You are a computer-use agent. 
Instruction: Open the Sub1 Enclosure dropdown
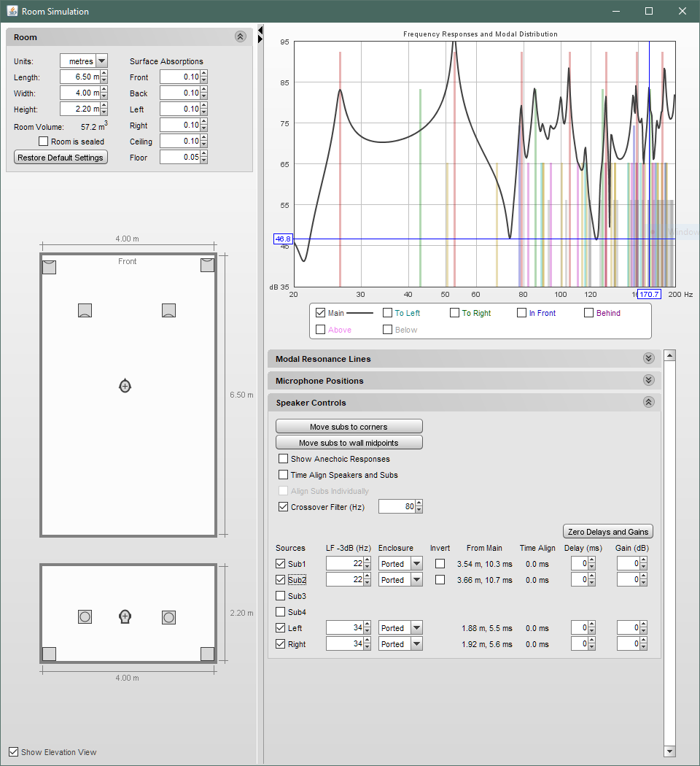coord(416,564)
